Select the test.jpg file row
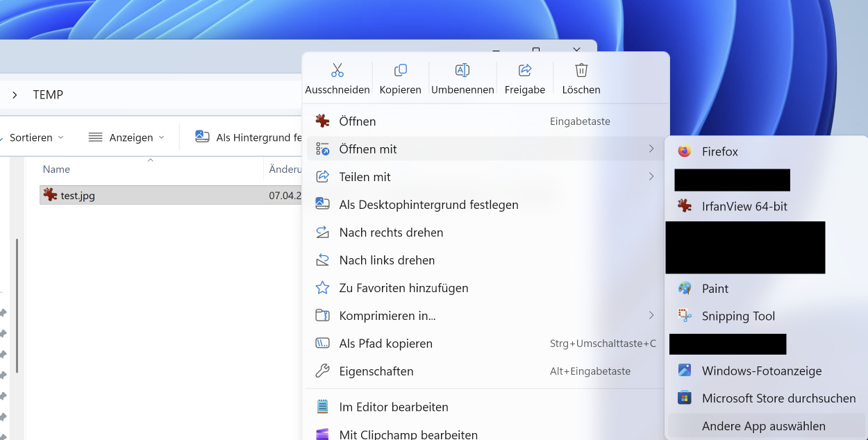This screenshot has height=440, width=868. pyautogui.click(x=171, y=195)
